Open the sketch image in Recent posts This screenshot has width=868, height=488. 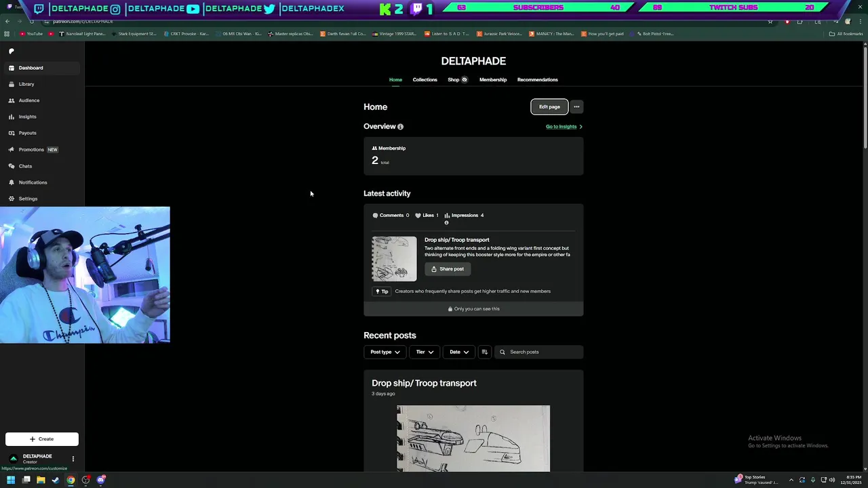473,439
